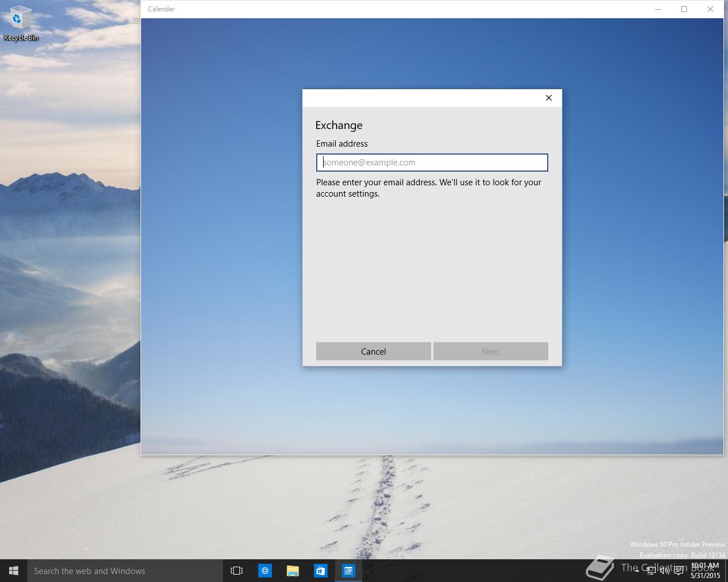This screenshot has width=728, height=582.
Task: Open the Windows Start menu
Action: tap(14, 571)
